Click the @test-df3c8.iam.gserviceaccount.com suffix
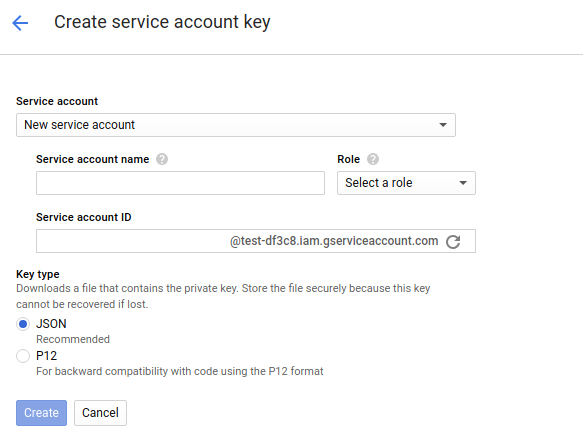Viewport: 583px width, 438px height. (334, 241)
